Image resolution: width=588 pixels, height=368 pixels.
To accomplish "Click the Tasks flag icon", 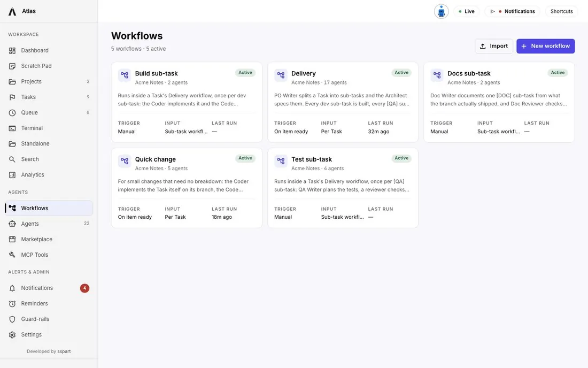I will (12, 97).
